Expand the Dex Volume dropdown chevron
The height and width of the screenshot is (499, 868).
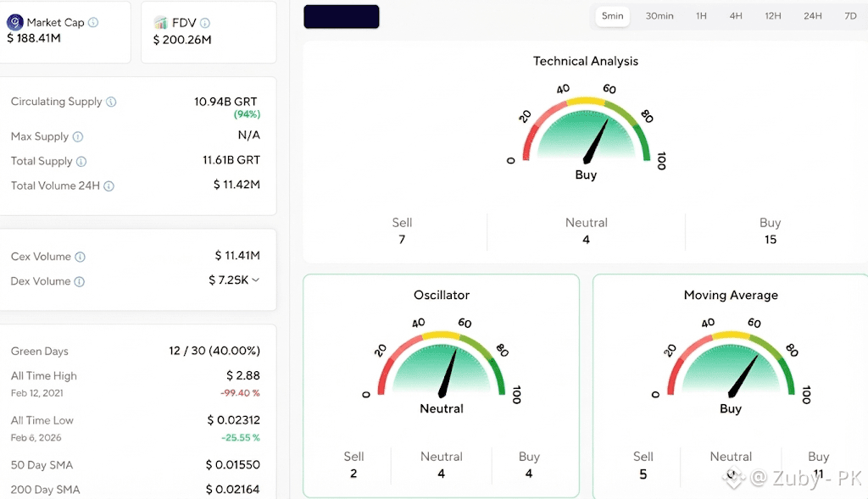click(256, 280)
